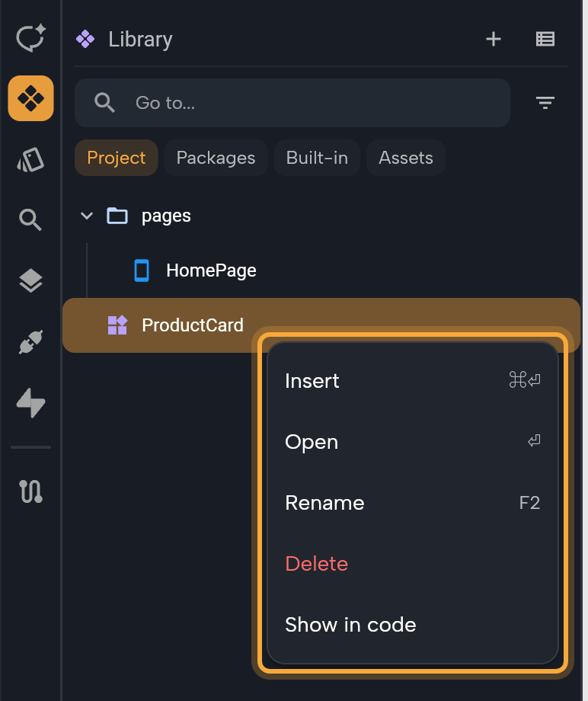Click the pages folder icon

tap(117, 216)
